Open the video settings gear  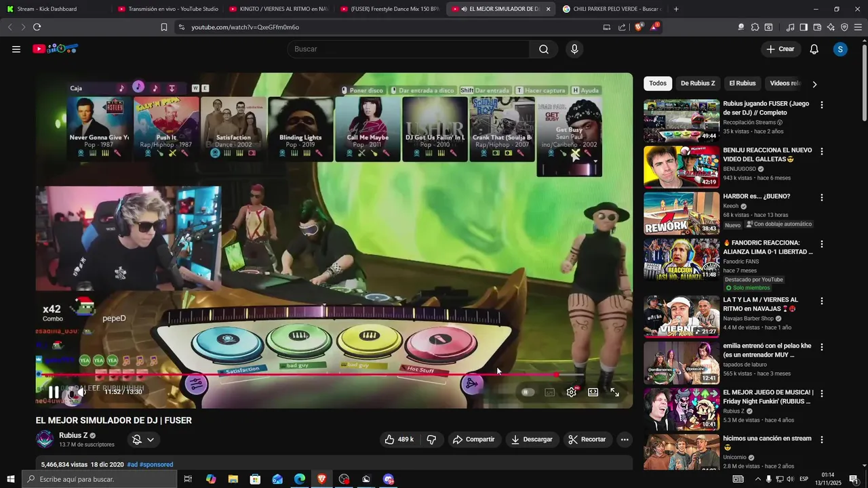572,392
